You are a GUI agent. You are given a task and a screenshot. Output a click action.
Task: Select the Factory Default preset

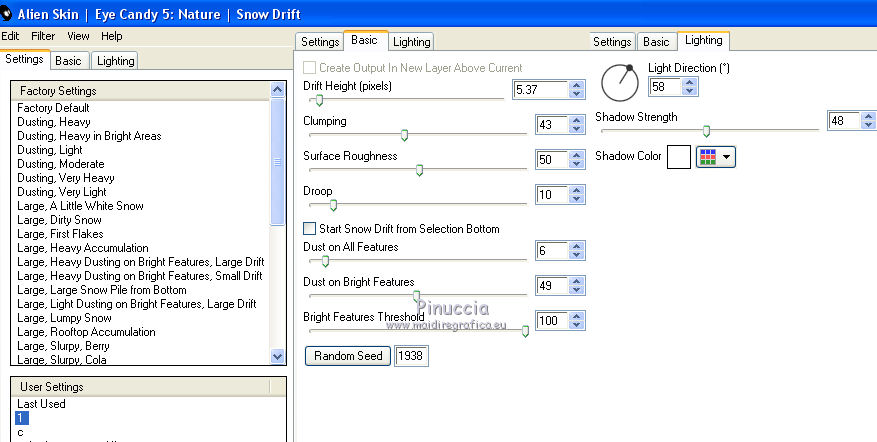click(53, 108)
